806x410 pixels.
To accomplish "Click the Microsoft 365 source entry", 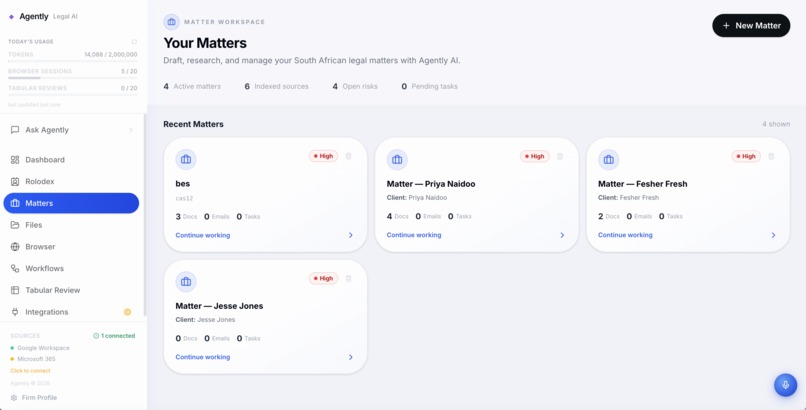I will 32,359.
